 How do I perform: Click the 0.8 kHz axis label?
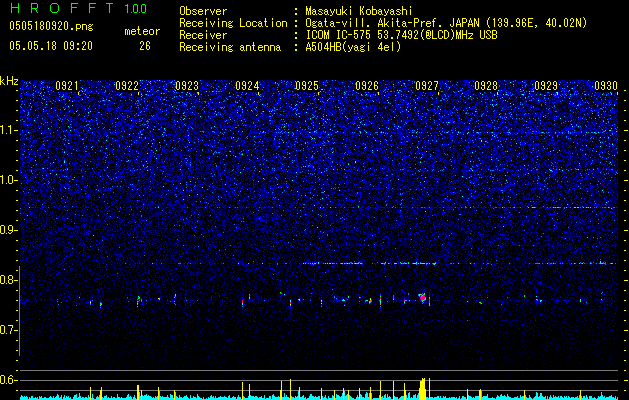pos(9,280)
